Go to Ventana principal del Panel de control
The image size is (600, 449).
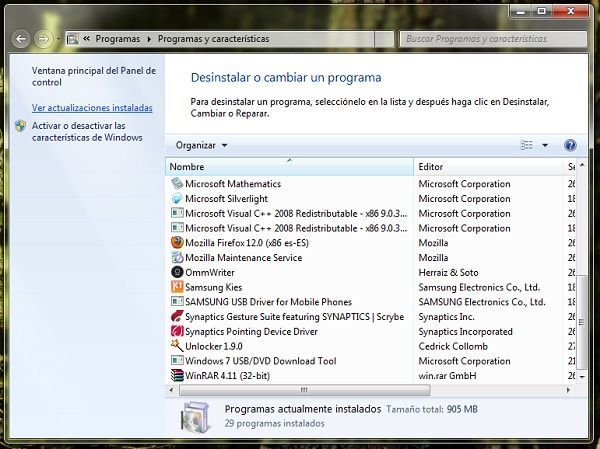coord(94,77)
